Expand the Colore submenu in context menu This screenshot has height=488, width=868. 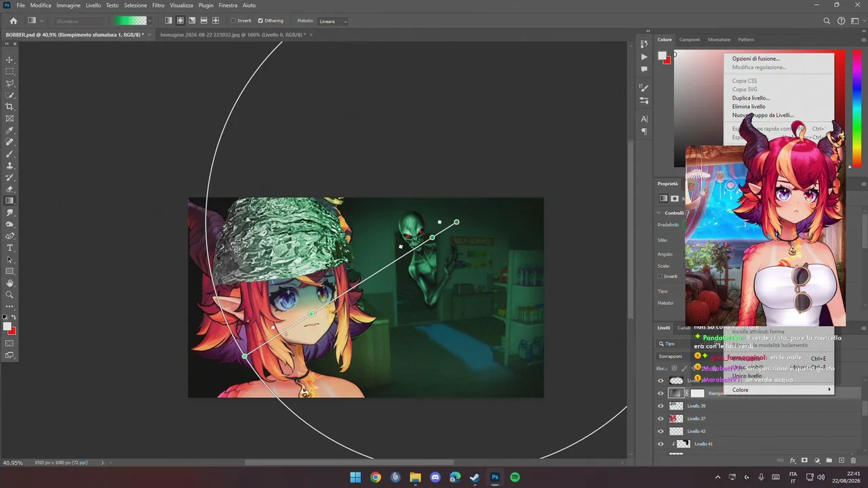click(x=779, y=390)
